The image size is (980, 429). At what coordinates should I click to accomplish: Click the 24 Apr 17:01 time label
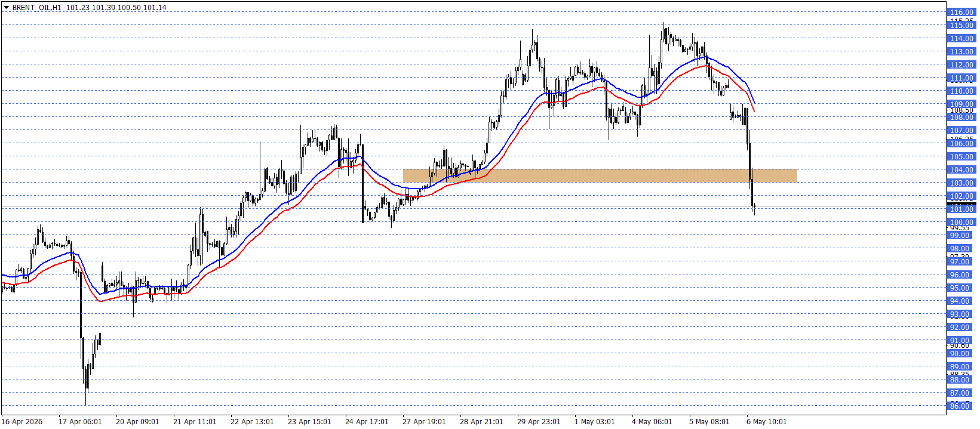pyautogui.click(x=367, y=421)
